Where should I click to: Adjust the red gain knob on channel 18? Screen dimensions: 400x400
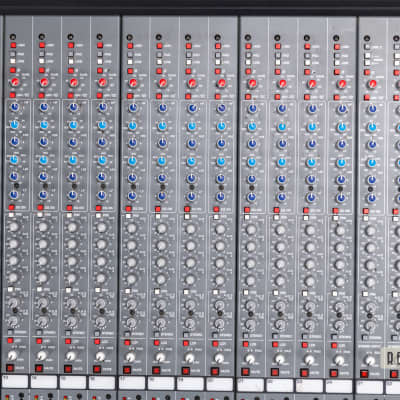[x=162, y=83]
